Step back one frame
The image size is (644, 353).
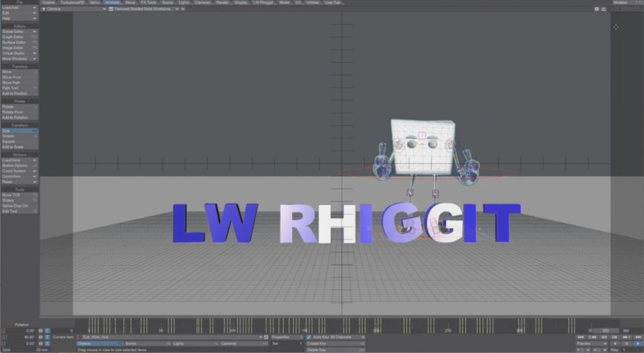(603, 337)
